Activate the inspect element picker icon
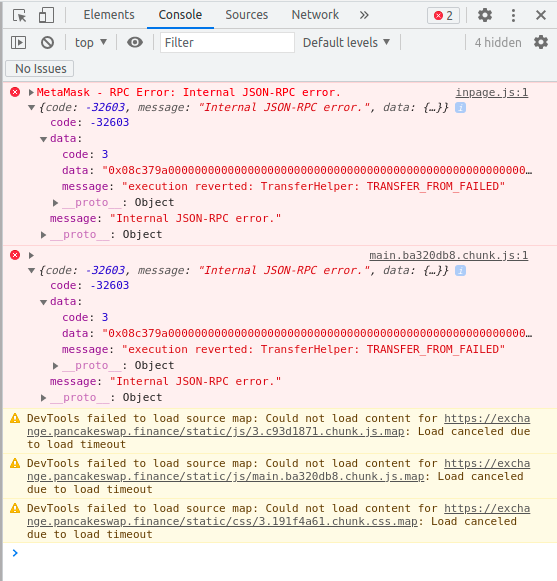Image resolution: width=557 pixels, height=581 pixels. pyautogui.click(x=19, y=16)
